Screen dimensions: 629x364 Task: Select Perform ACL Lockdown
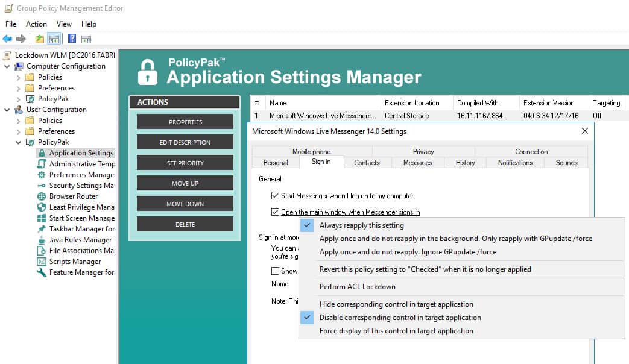[x=462, y=287]
